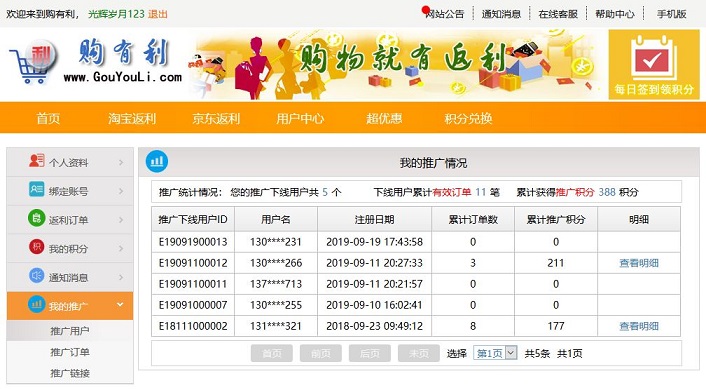Screen dimensions: 706x390
Task: Click the 推广积分 red text in statistics
Action: (x=575, y=192)
